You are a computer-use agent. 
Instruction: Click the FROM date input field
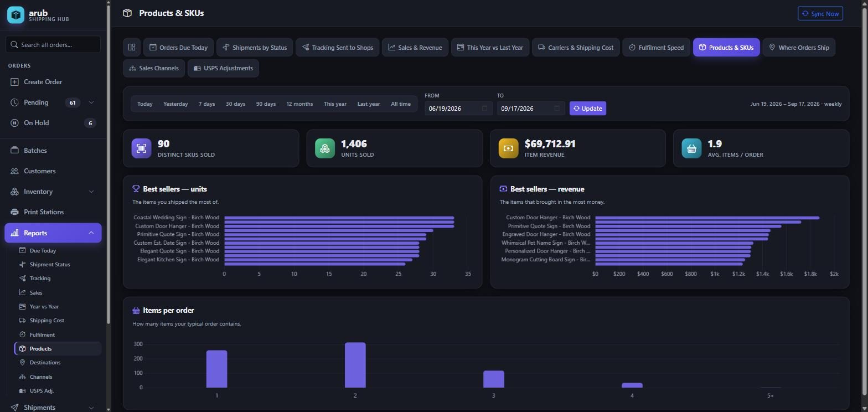[458, 109]
